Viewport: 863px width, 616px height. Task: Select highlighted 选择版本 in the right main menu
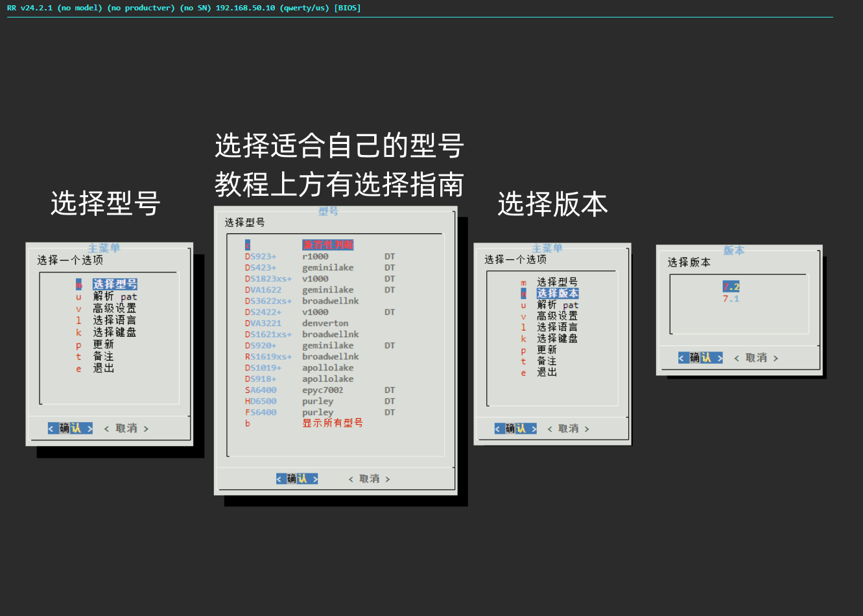(557, 294)
